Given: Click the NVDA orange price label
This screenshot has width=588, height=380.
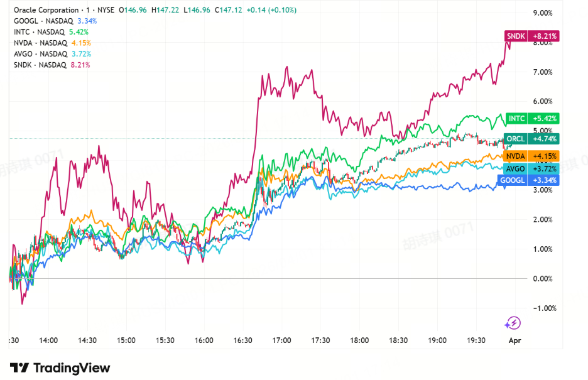Looking at the screenshot, I should coord(531,156).
